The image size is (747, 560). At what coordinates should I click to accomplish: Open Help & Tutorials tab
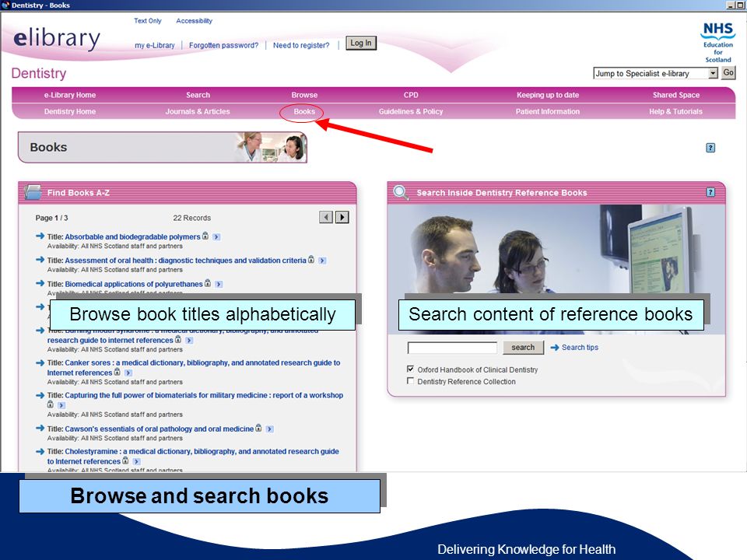[675, 111]
